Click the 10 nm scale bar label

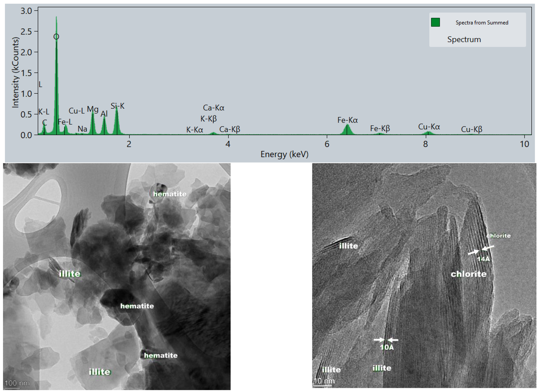(x=324, y=381)
